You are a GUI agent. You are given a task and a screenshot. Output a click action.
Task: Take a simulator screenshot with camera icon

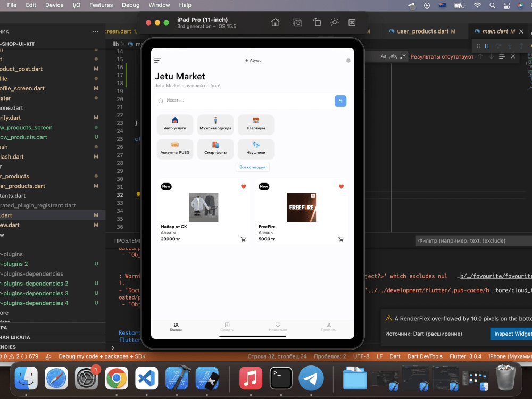pos(297,22)
